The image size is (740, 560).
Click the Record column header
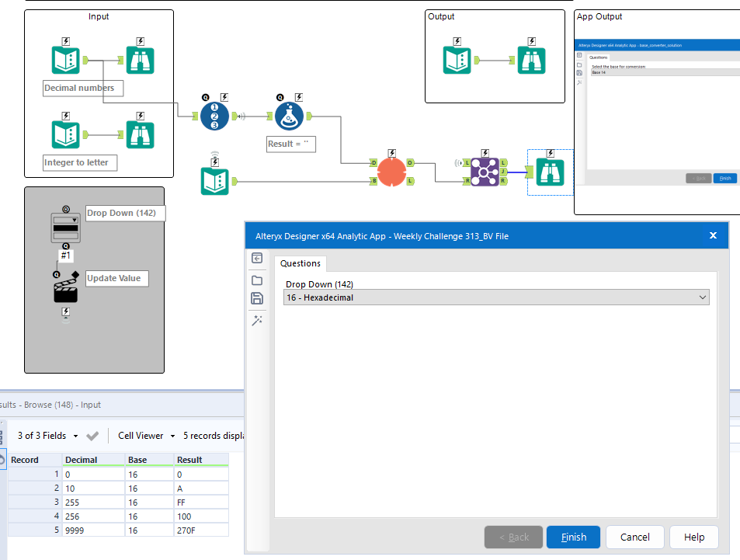[35, 460]
